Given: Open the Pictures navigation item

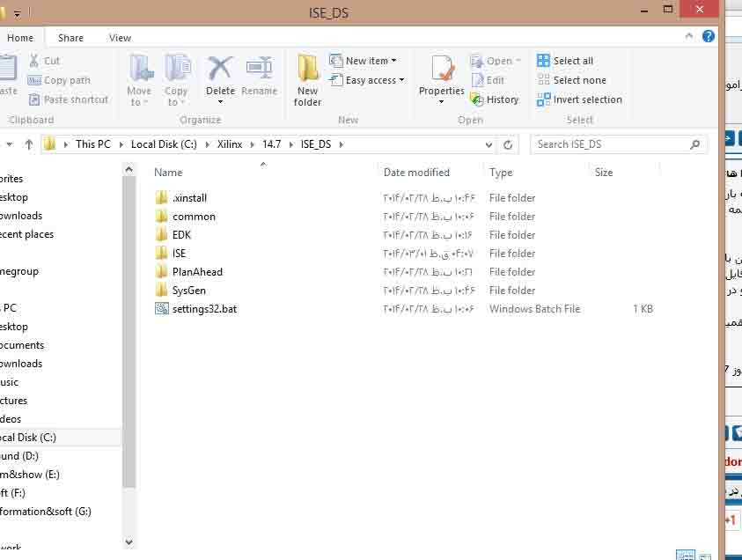Looking at the screenshot, I should click(14, 401).
